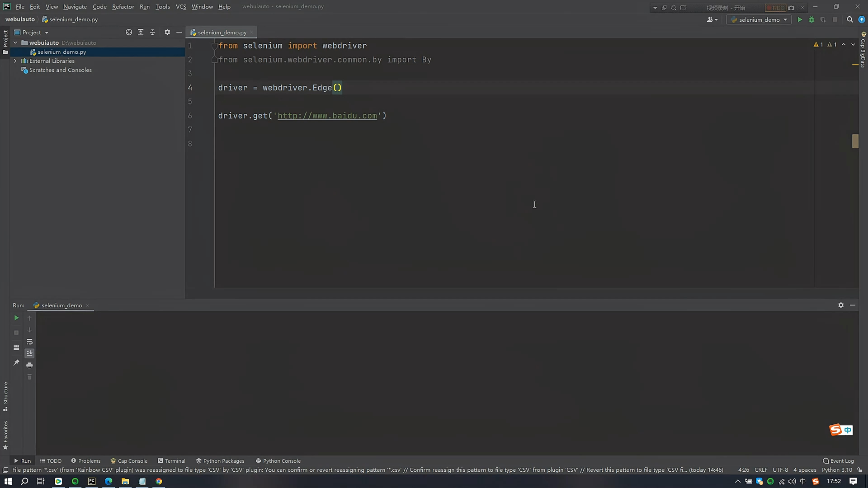868x488 pixels.
Task: Open Microsoft Edge from the taskbar
Action: coord(108,481)
